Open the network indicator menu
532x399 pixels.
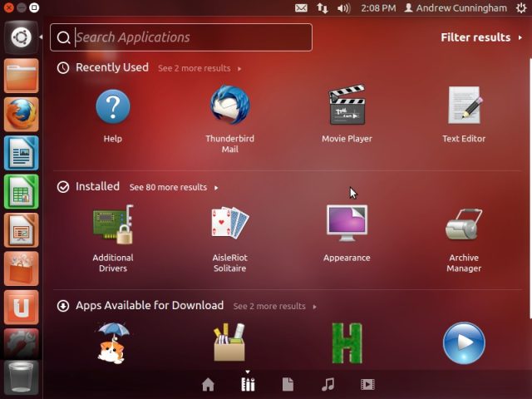[323, 7]
